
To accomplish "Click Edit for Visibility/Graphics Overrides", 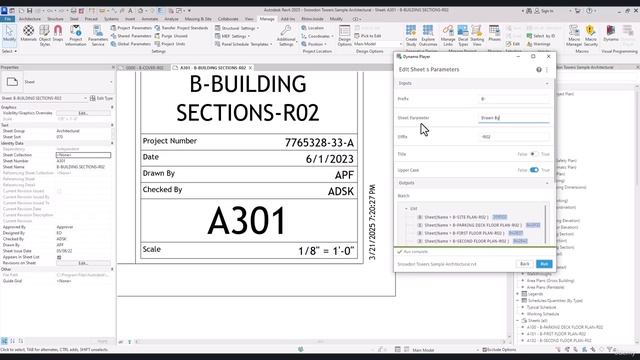I will (x=83, y=113).
